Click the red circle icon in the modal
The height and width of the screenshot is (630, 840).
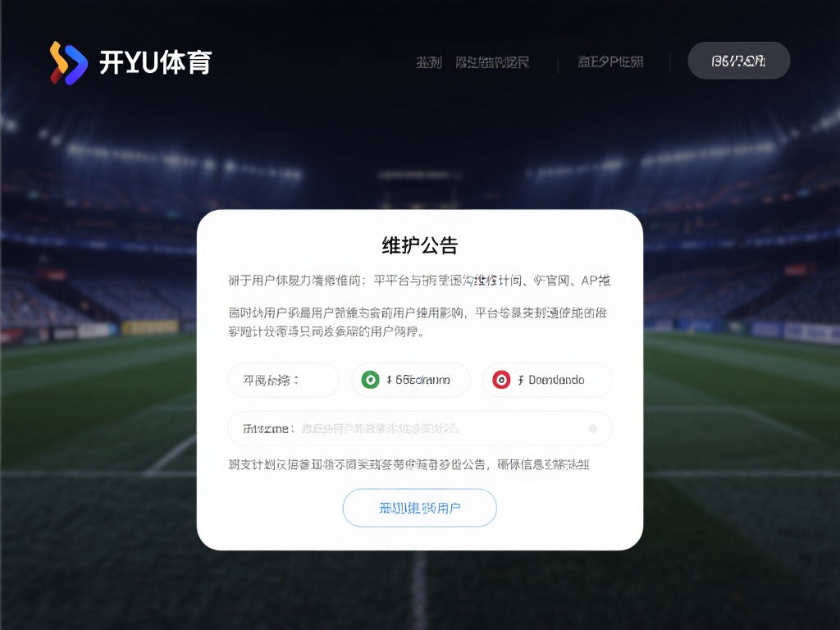(x=501, y=380)
